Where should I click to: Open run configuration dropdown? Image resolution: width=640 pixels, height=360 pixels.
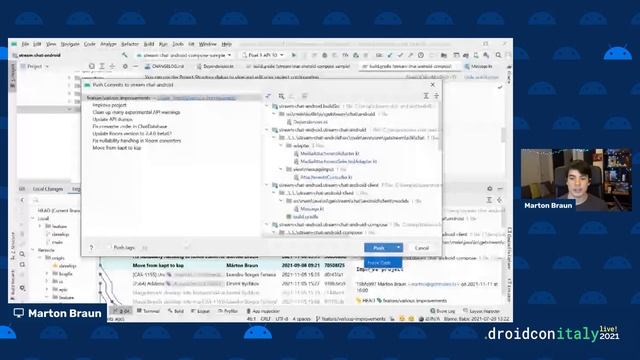coord(184,55)
